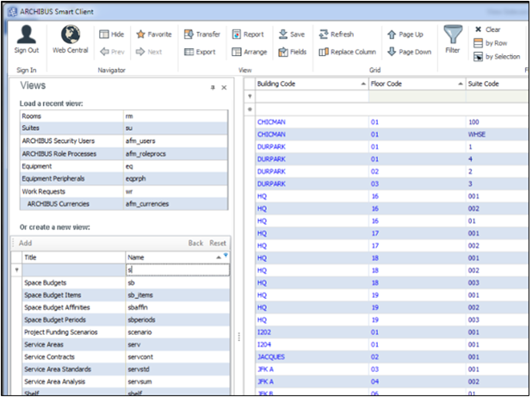532x397 pixels.
Task: Click the filter row Building Code field
Action: click(312, 96)
